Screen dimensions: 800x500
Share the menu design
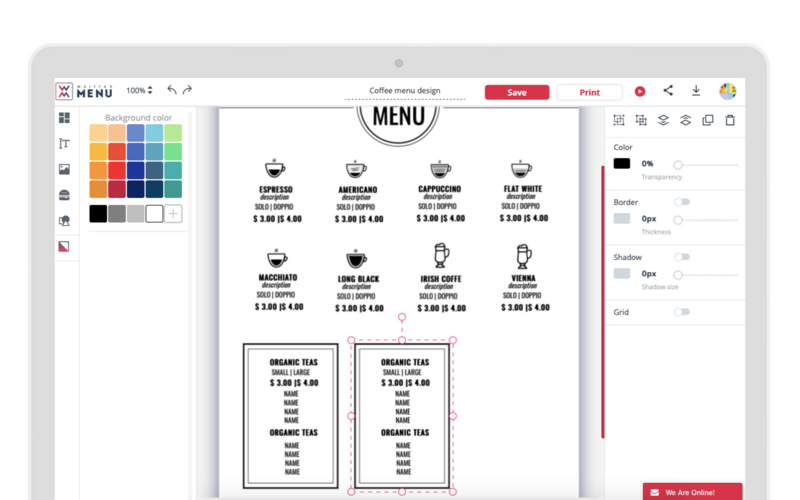(x=668, y=90)
